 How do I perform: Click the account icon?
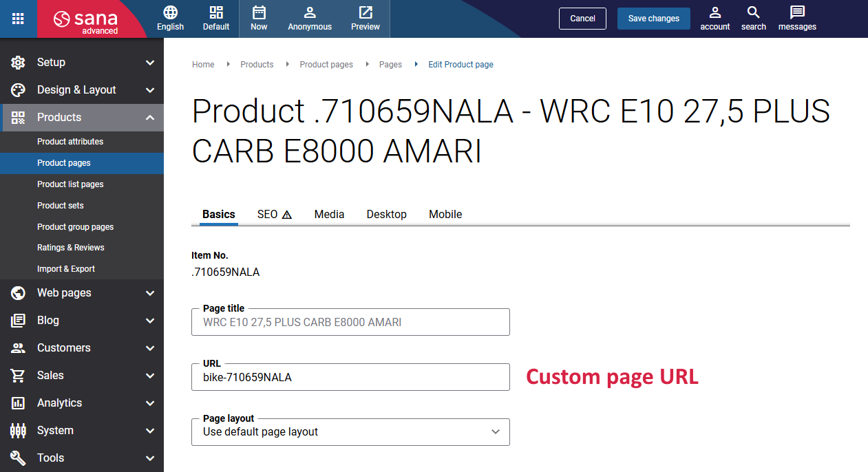pos(715,12)
